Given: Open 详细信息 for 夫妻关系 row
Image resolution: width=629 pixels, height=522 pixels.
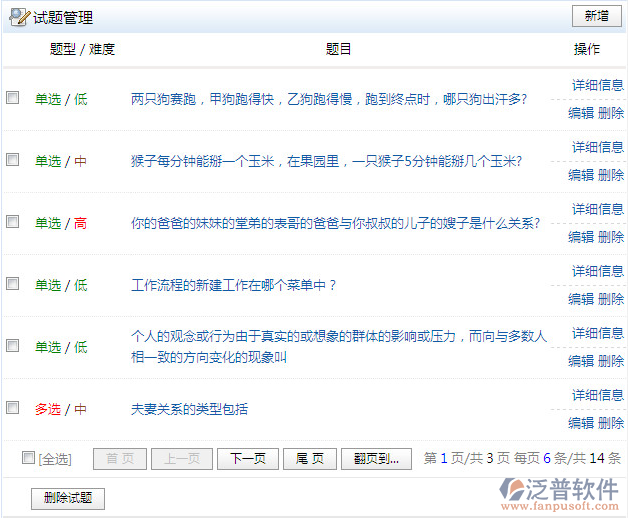Looking at the screenshot, I should tap(598, 395).
